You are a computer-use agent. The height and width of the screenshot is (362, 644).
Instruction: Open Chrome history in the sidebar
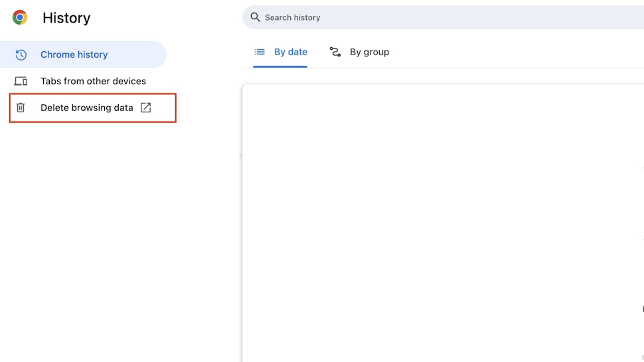(83, 54)
